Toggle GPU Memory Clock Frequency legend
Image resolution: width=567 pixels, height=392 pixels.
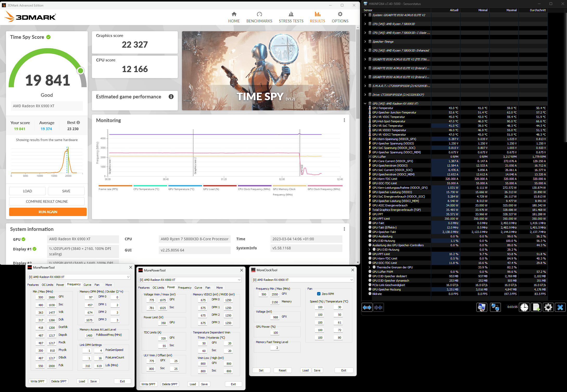(289, 190)
